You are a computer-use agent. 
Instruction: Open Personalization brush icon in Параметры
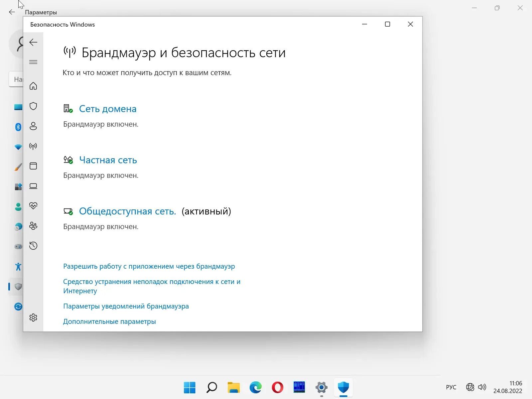(18, 167)
